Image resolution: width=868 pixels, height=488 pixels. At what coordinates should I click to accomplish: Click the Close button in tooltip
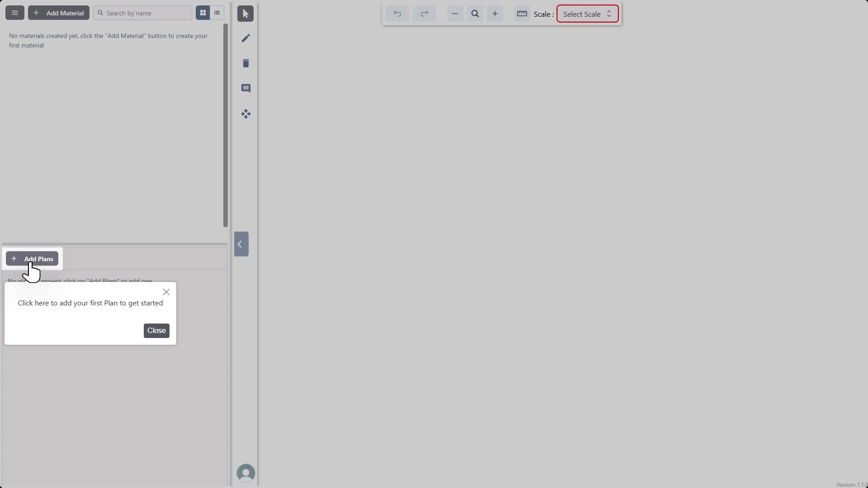[x=156, y=331]
